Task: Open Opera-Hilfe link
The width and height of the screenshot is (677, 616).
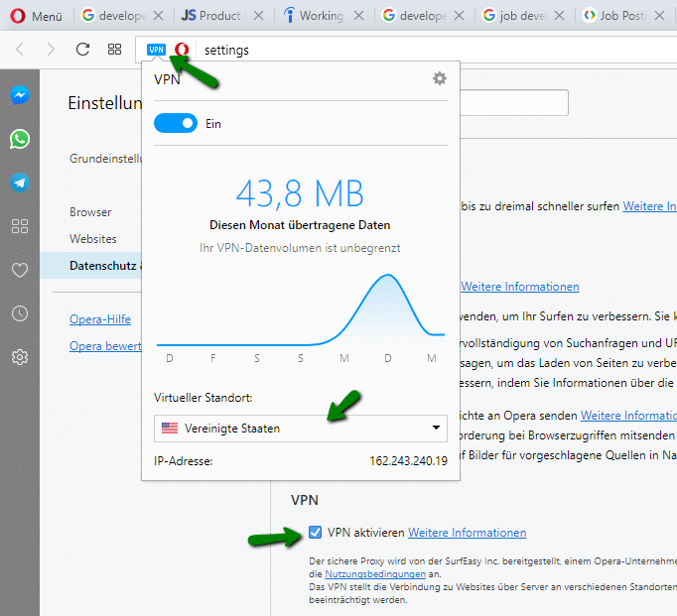Action: pyautogui.click(x=100, y=319)
